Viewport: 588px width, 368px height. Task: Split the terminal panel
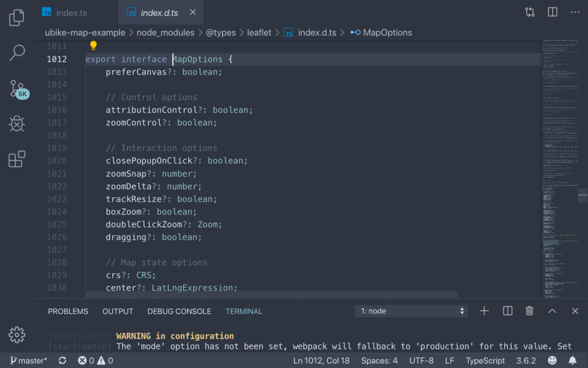(x=508, y=311)
